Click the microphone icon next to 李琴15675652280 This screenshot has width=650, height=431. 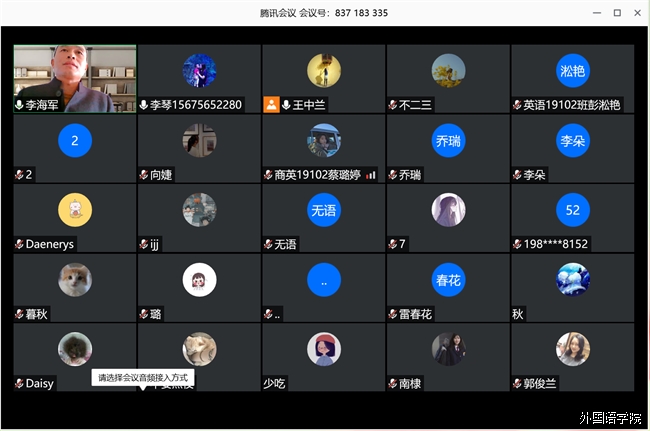tap(143, 105)
